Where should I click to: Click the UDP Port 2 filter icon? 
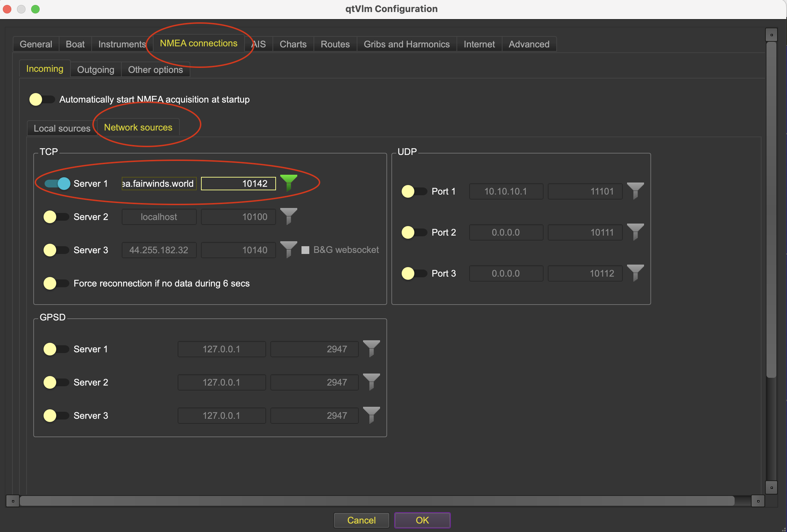635,231
